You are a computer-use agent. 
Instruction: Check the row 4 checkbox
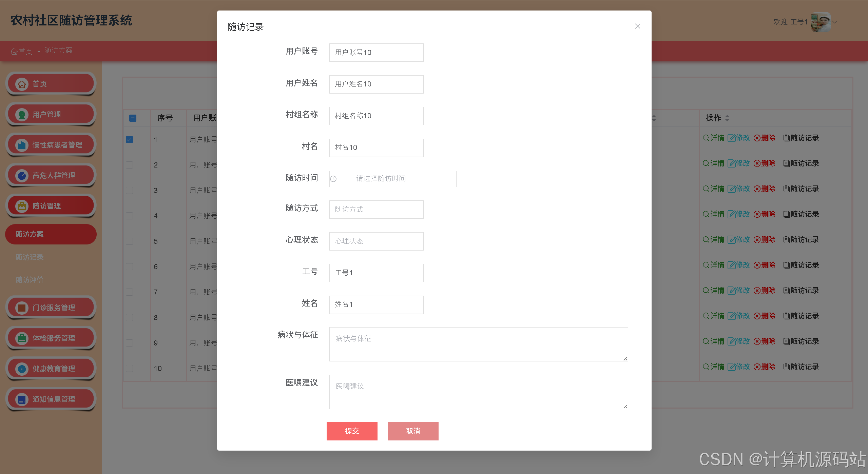(129, 216)
